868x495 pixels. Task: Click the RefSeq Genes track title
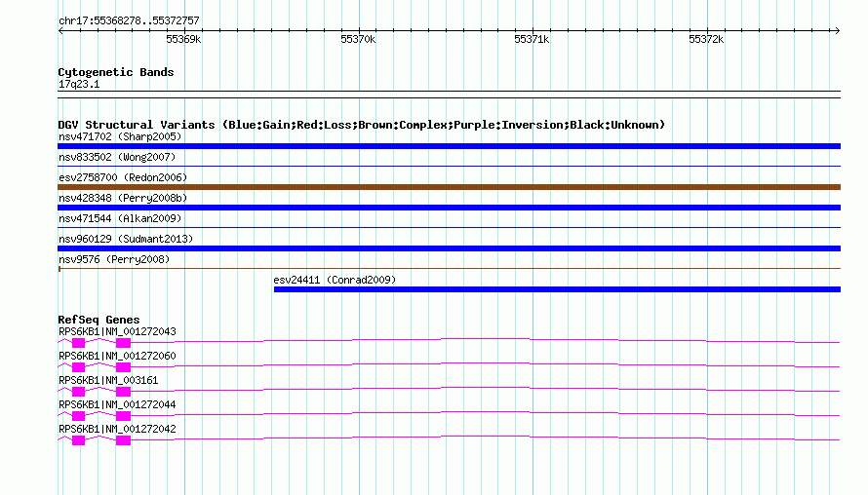pyautogui.click(x=99, y=320)
